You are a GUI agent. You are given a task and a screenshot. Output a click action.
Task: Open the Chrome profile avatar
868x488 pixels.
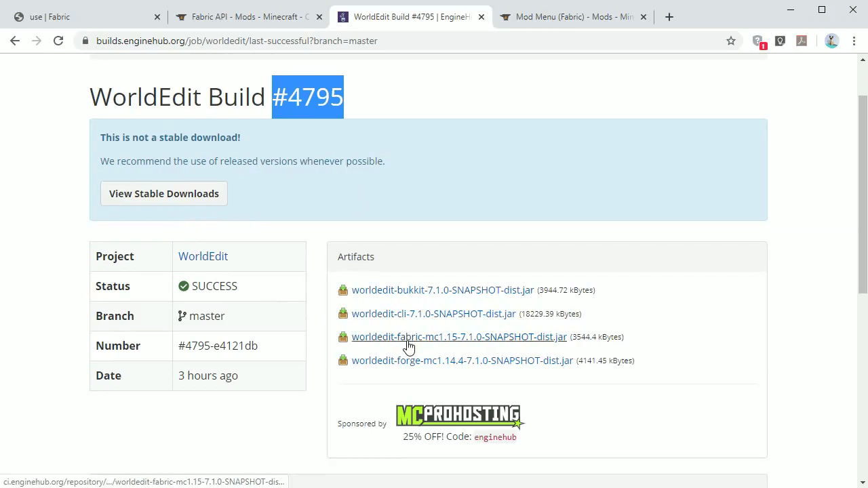pyautogui.click(x=831, y=41)
